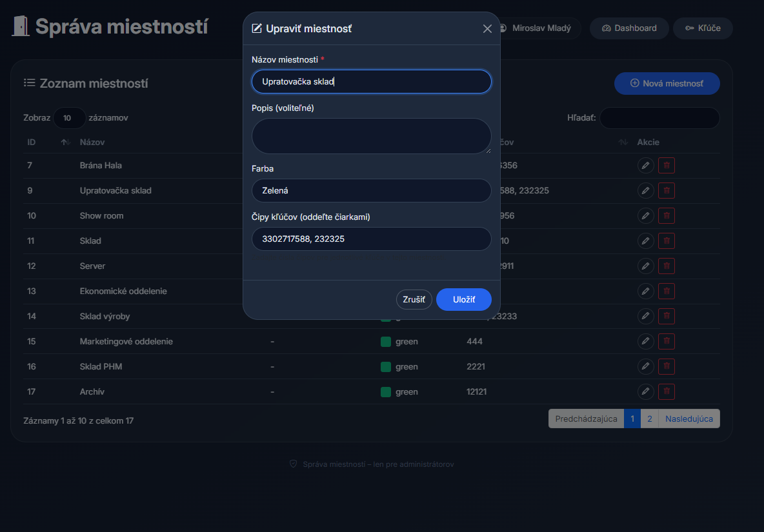Click trash icon for Ekonomické oddelenie row
The height and width of the screenshot is (532, 764).
(x=667, y=291)
